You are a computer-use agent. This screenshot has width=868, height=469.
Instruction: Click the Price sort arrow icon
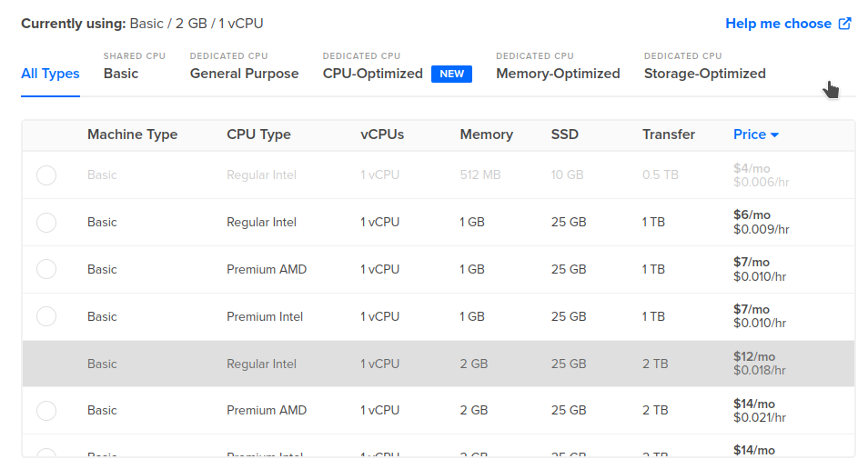coord(774,135)
